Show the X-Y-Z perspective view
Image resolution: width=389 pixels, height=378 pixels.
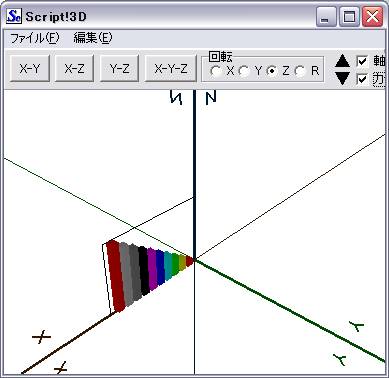pos(171,69)
